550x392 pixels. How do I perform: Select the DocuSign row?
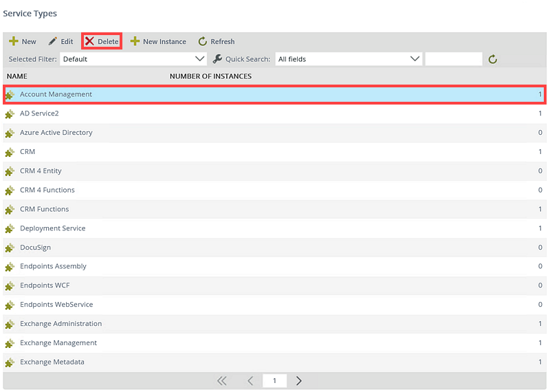point(274,247)
